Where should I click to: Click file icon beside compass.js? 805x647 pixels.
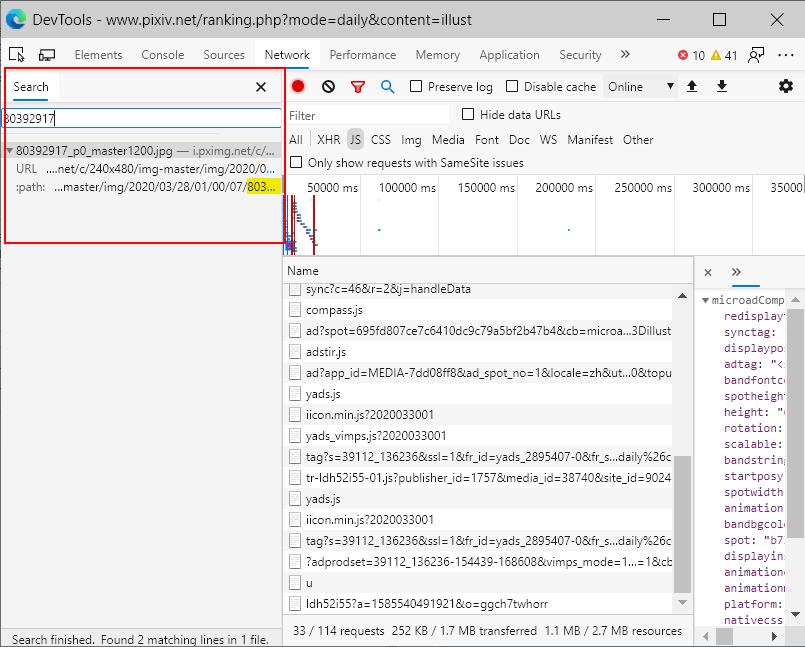coord(295,310)
